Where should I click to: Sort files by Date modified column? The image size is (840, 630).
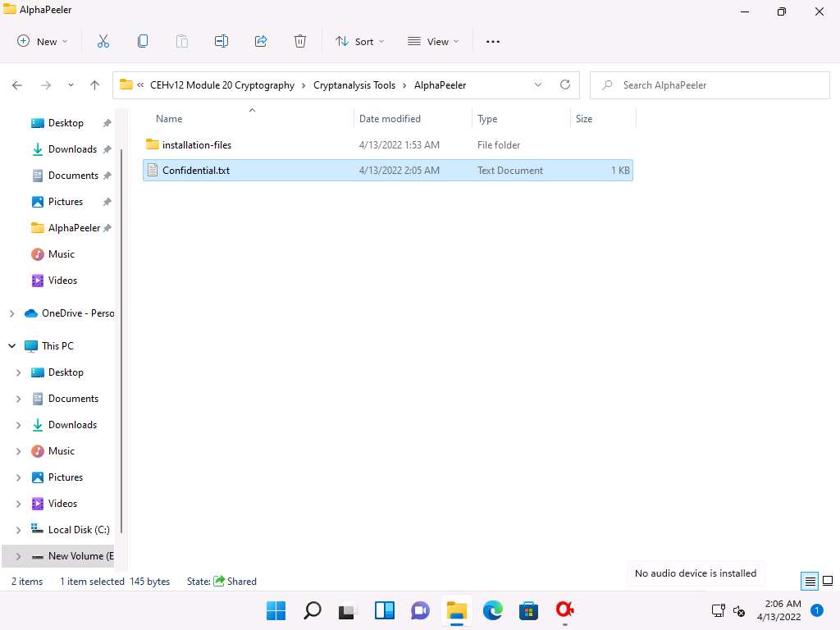390,119
